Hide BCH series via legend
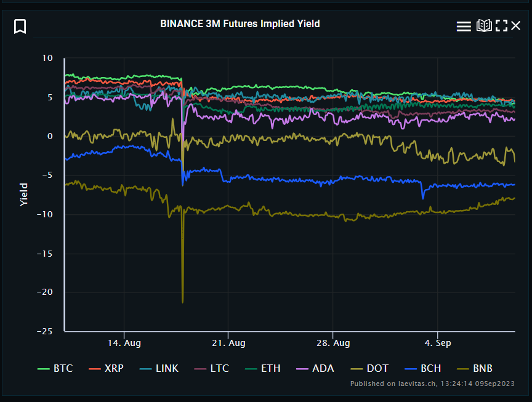Screen dimensions: 532x402 click(423, 368)
